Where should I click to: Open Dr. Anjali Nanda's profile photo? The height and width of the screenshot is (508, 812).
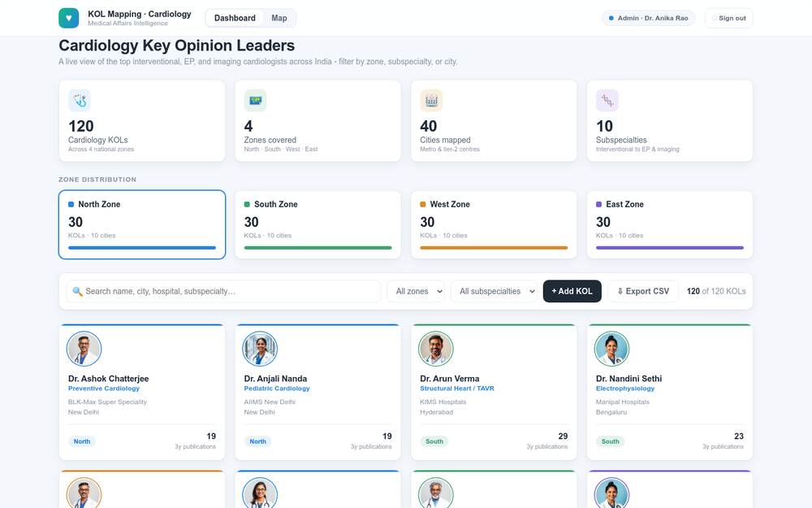[260, 349]
